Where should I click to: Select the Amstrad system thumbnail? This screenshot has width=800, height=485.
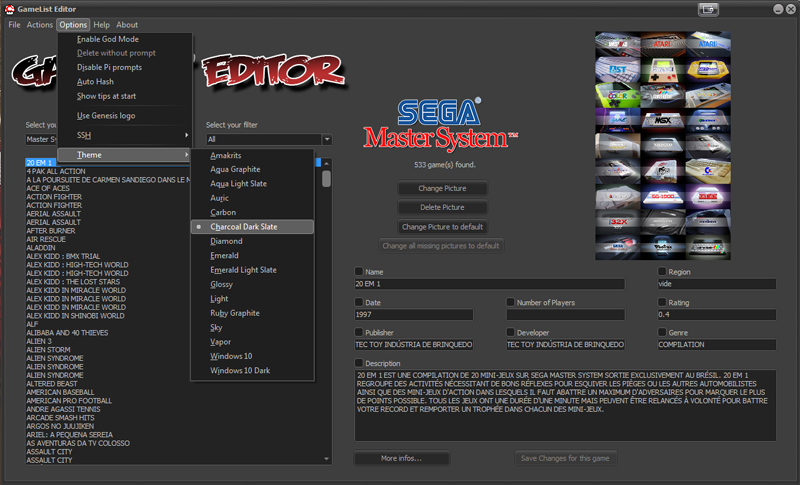[x=618, y=44]
